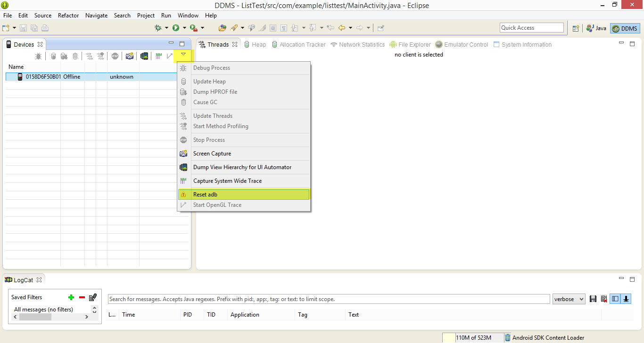
Task: Close the LogCat view tab
Action: pos(39,279)
